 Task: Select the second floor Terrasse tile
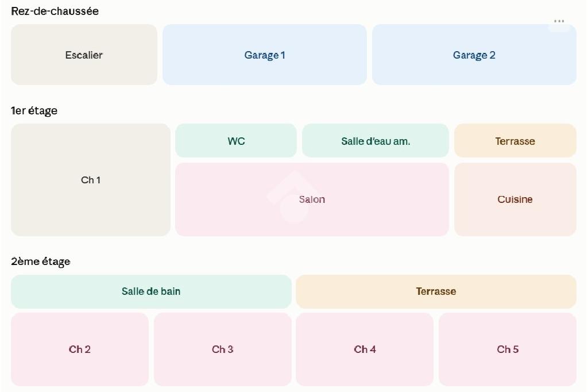pos(436,291)
